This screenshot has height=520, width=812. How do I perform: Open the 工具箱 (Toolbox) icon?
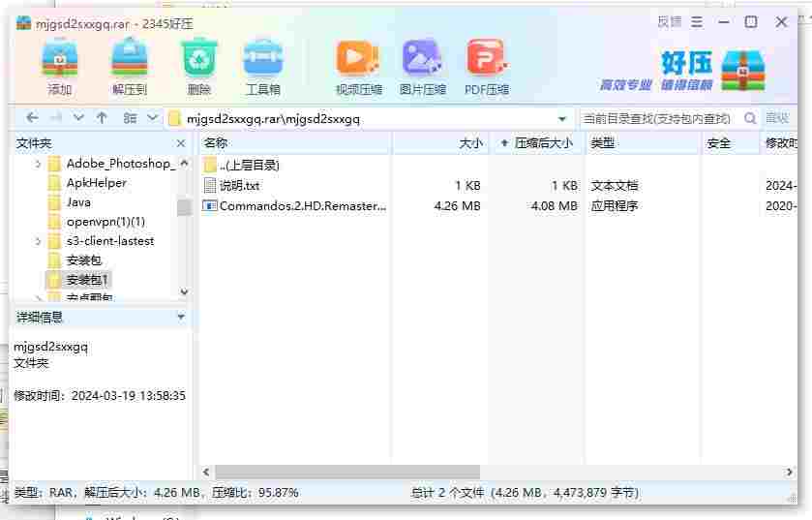263,66
